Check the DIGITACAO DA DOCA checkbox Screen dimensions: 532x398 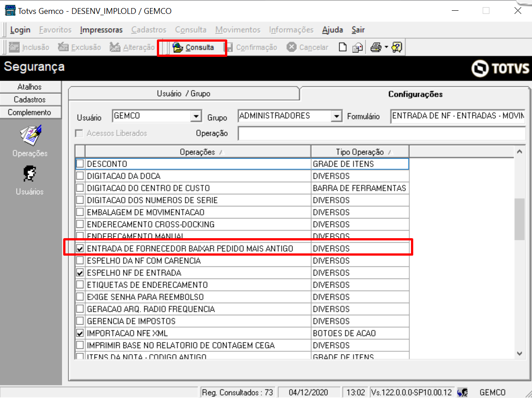coord(80,176)
